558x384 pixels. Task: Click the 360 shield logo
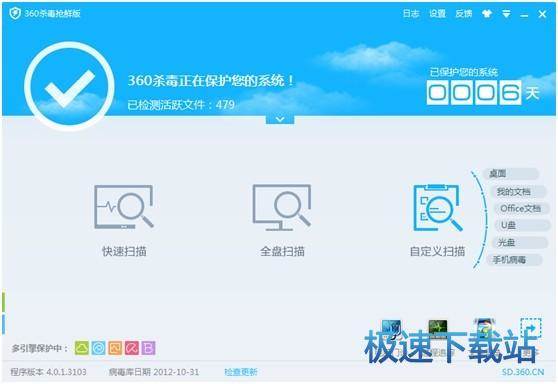pyautogui.click(x=15, y=14)
